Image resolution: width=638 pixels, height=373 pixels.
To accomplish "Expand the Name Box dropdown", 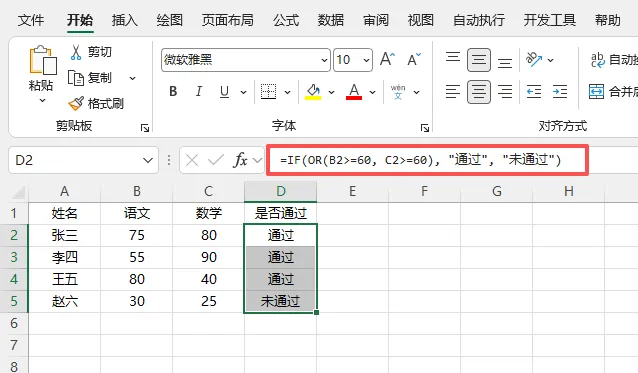I will [x=148, y=160].
